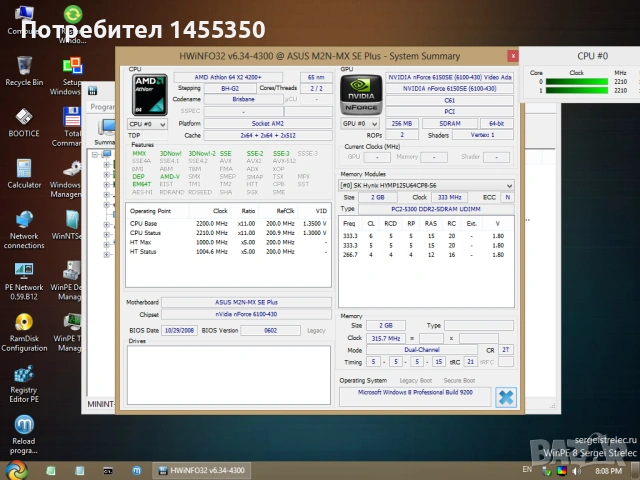Open Registry Editor PE icon
Screen dimensions: 640x480
pos(23,376)
